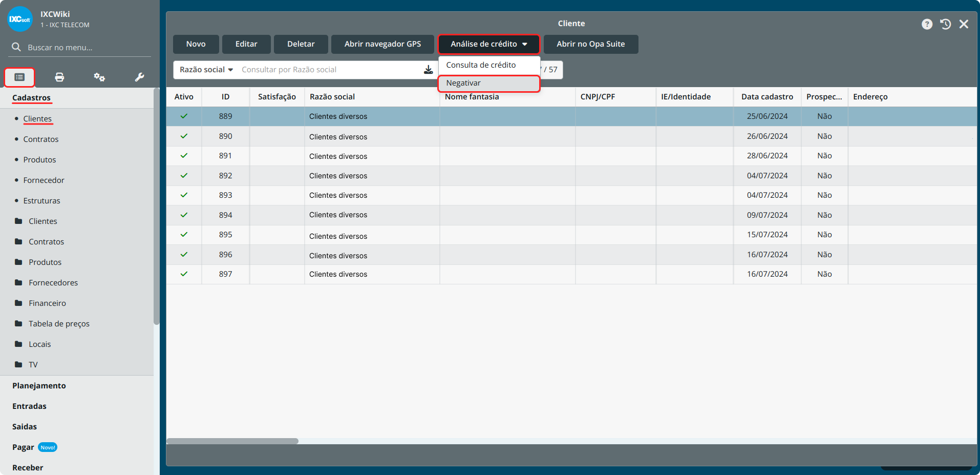980x475 pixels.
Task: Expand the Fornecedores folder
Action: point(53,282)
